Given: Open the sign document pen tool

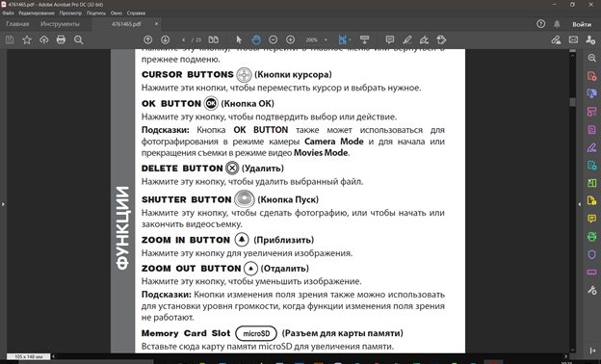Looking at the screenshot, I should point(424,39).
